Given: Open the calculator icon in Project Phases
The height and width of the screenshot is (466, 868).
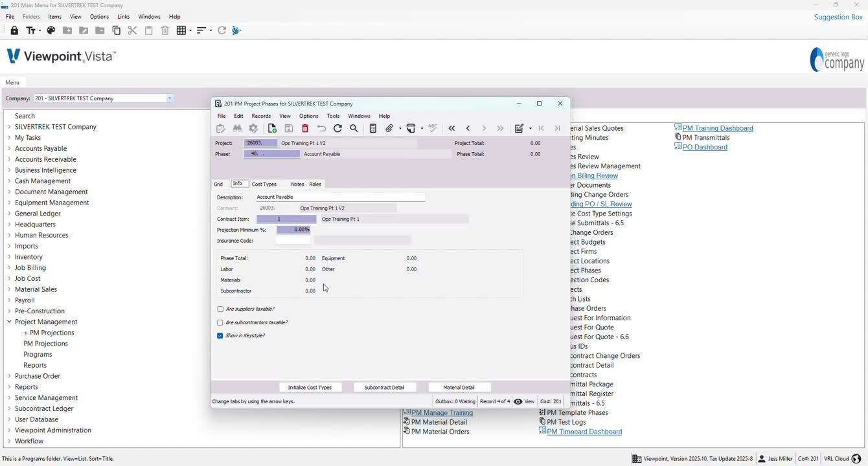Looking at the screenshot, I should (372, 128).
